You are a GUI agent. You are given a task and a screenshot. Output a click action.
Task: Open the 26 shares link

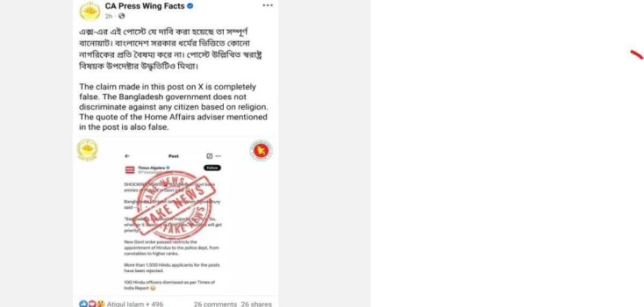click(x=257, y=304)
